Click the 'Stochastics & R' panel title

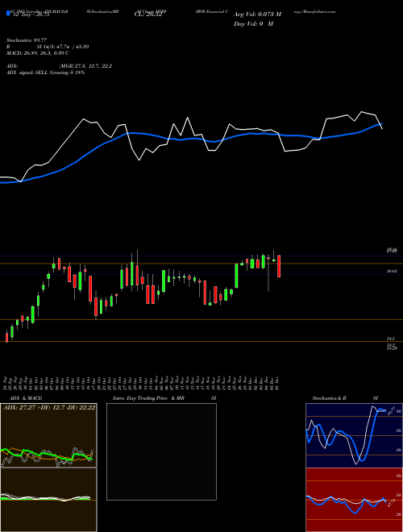pos(329,398)
